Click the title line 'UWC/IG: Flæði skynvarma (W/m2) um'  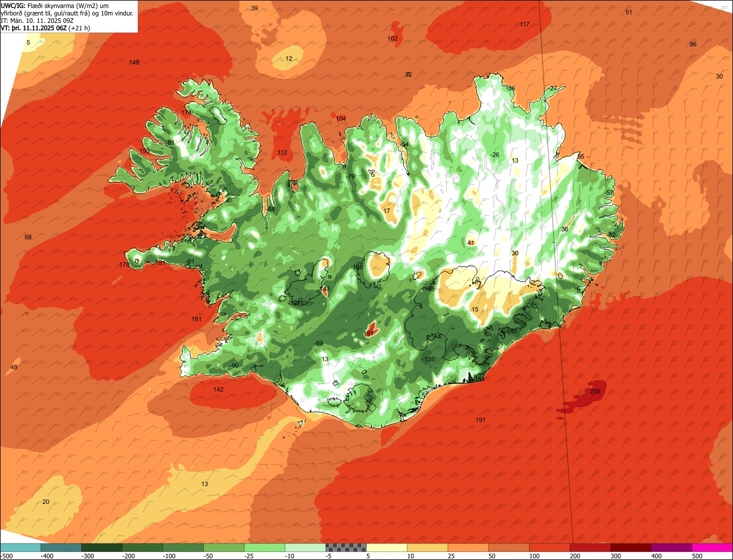click(55, 6)
